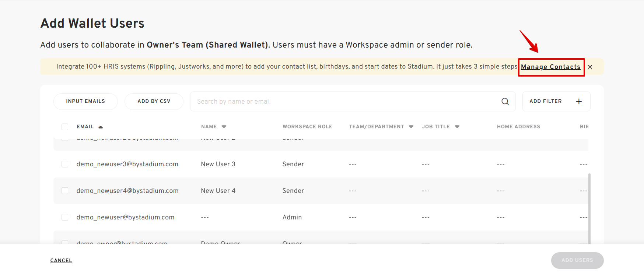Tick the demo_newuser@bystadium.com admin checkbox

(x=65, y=217)
